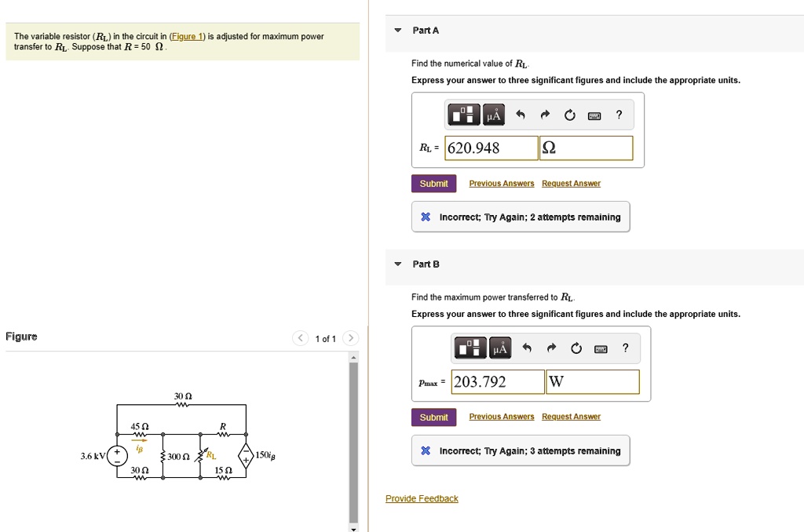Click the μÅ units icon in Part B

[x=500, y=348]
